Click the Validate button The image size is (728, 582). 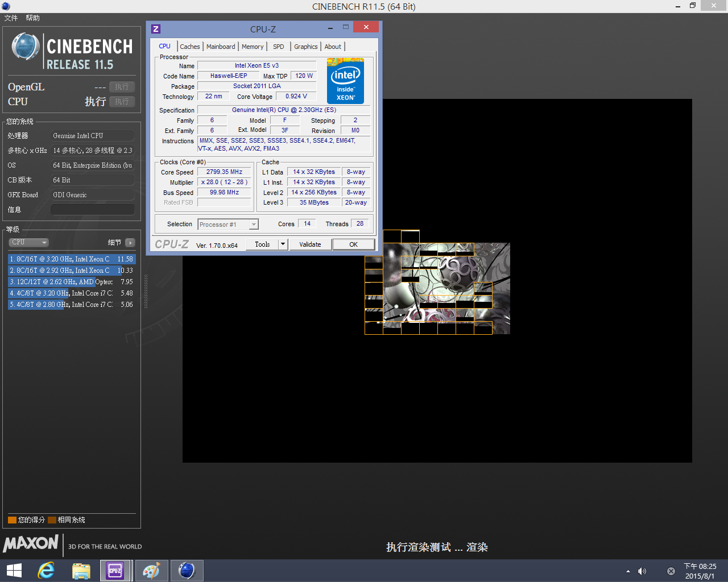pos(310,244)
